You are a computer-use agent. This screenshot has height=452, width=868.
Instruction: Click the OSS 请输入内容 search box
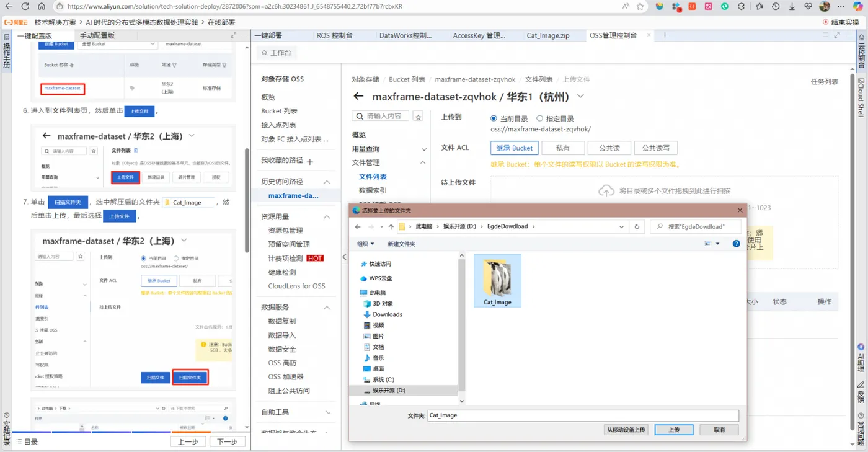(381, 116)
